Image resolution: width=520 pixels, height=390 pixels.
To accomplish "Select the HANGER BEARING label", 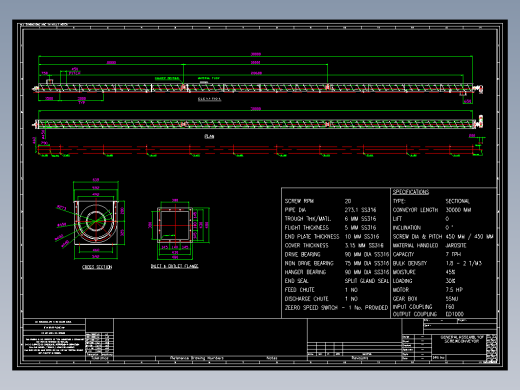I will point(305,272).
